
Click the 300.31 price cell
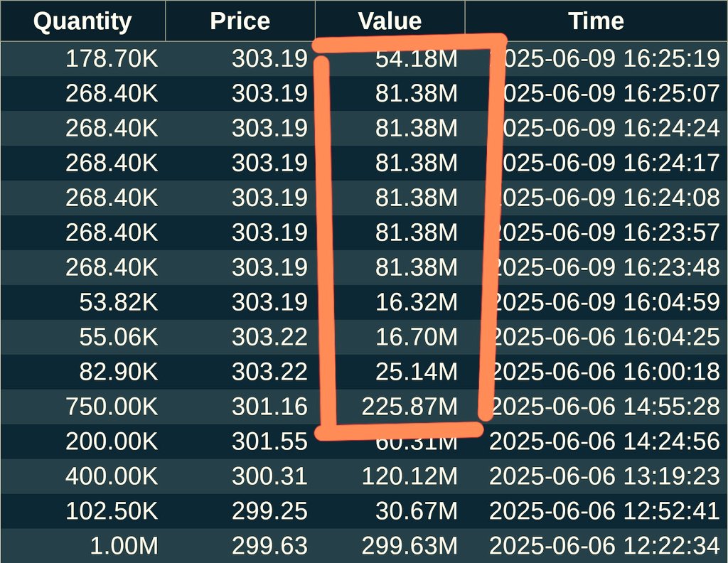point(269,476)
